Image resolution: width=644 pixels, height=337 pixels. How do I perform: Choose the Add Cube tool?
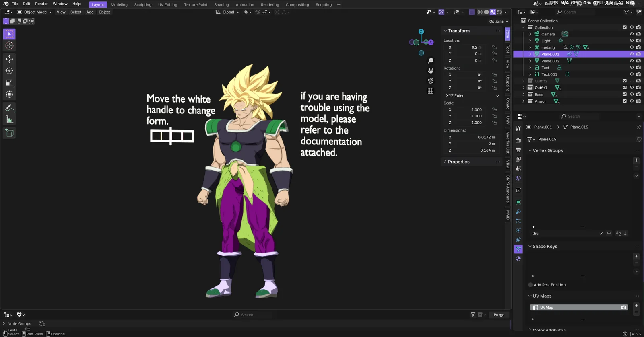point(9,133)
